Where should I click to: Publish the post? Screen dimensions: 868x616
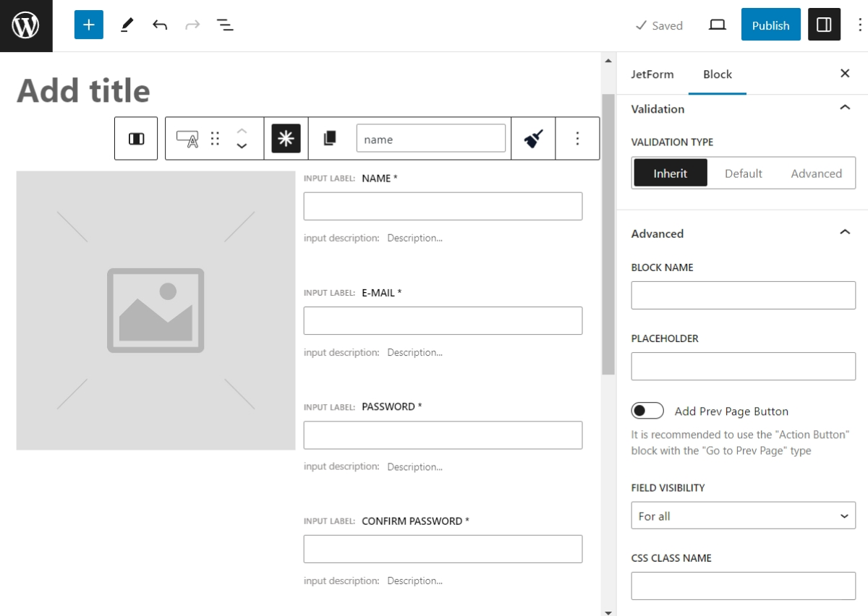770,25
